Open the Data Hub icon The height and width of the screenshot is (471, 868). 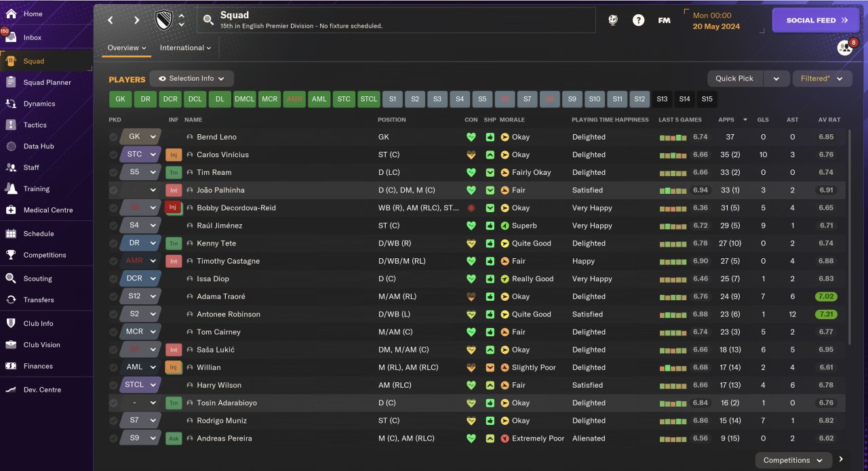click(11, 146)
